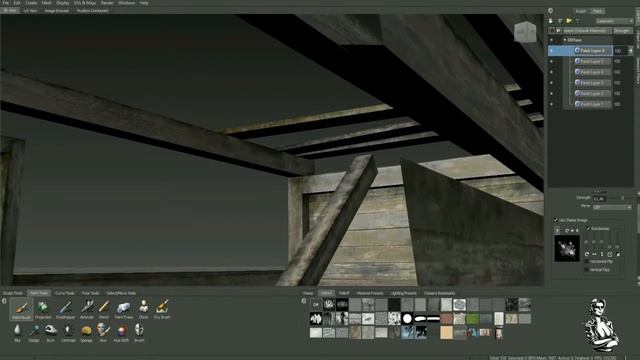This screenshot has height=360, width=640.
Task: Select the Paint Brush tool
Action: point(21,309)
